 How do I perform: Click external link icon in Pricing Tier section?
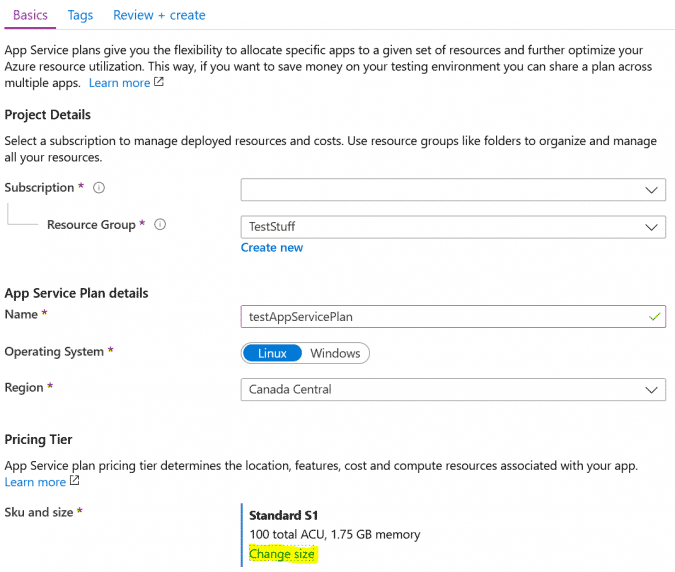click(x=74, y=481)
